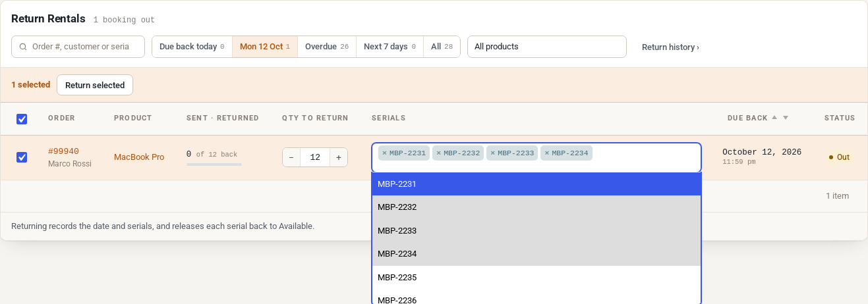
Task: Click the footer note about returning serials
Action: (163, 226)
